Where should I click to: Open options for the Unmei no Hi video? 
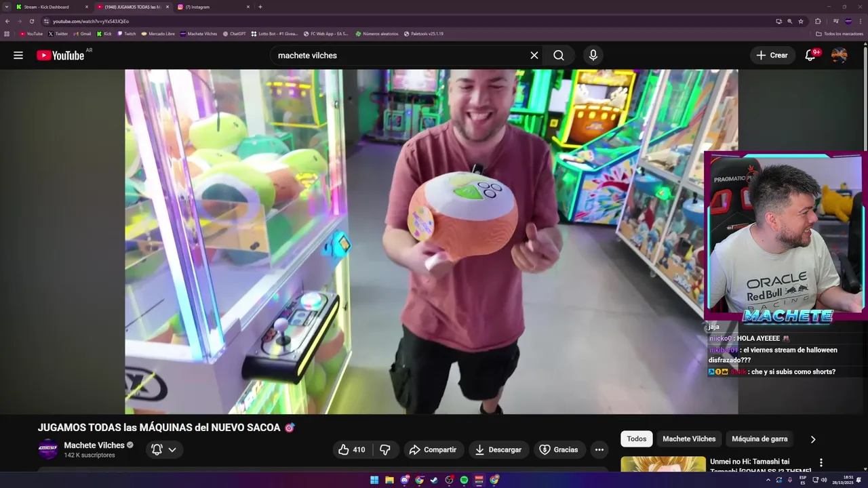click(x=821, y=463)
